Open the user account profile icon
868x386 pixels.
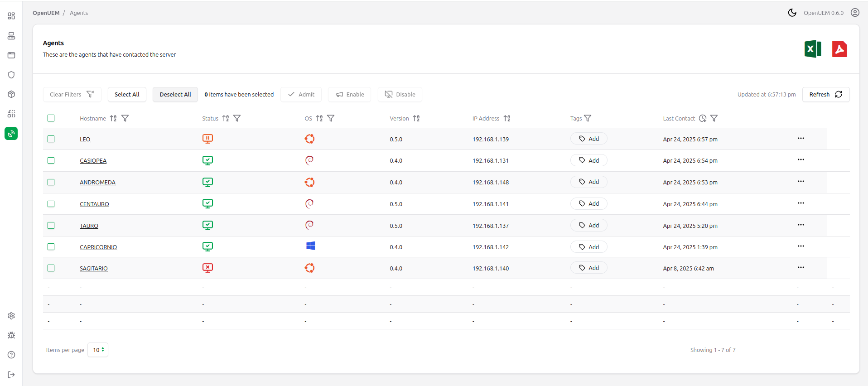point(855,13)
